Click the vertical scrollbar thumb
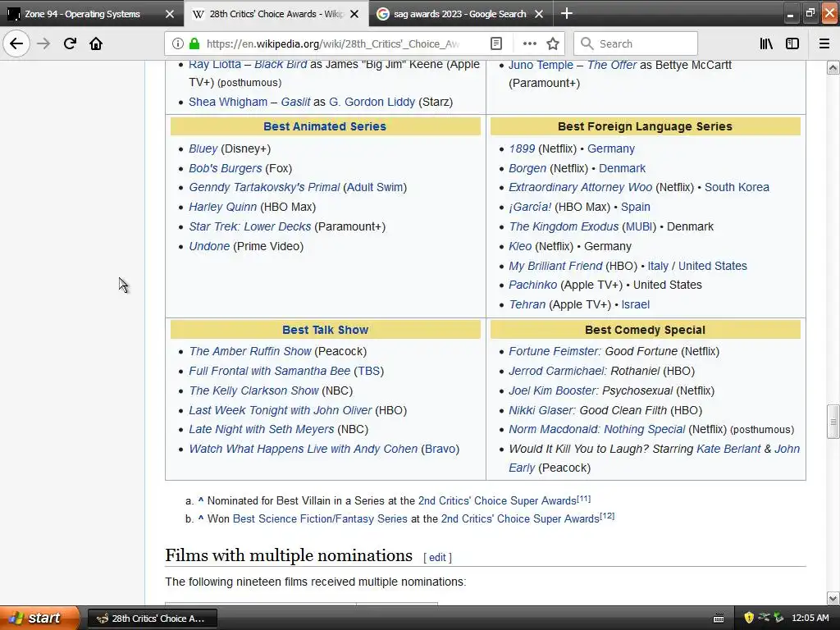This screenshot has width=840, height=630. click(x=833, y=422)
